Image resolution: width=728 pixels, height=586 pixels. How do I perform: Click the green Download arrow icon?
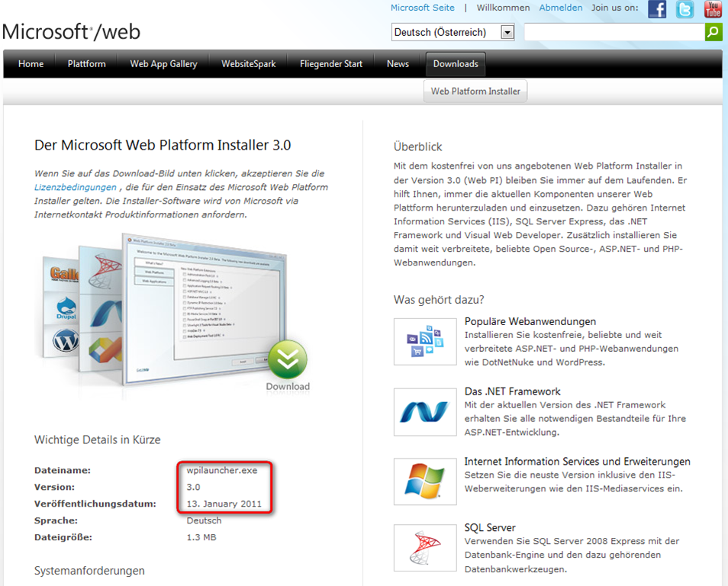pos(288,359)
